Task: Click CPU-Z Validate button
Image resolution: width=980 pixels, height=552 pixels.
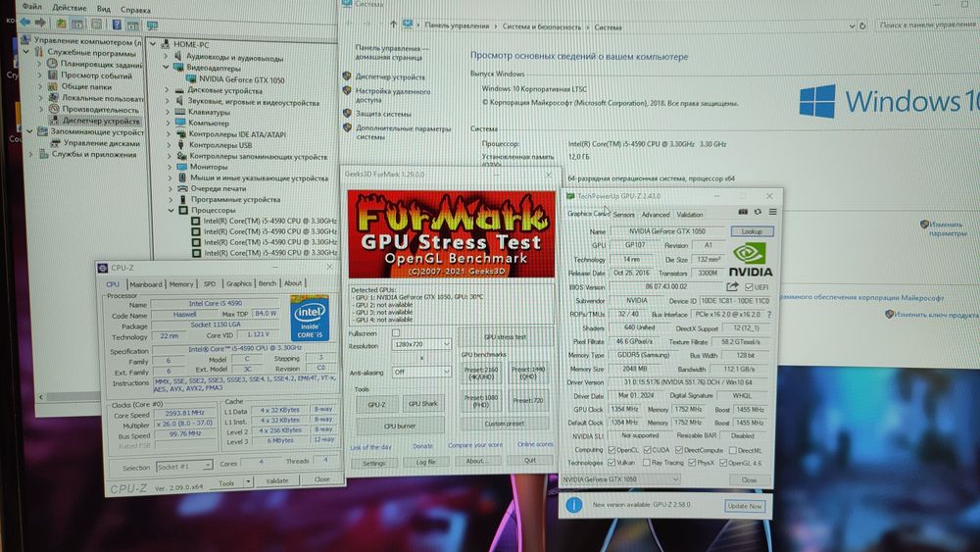Action: pos(277,480)
